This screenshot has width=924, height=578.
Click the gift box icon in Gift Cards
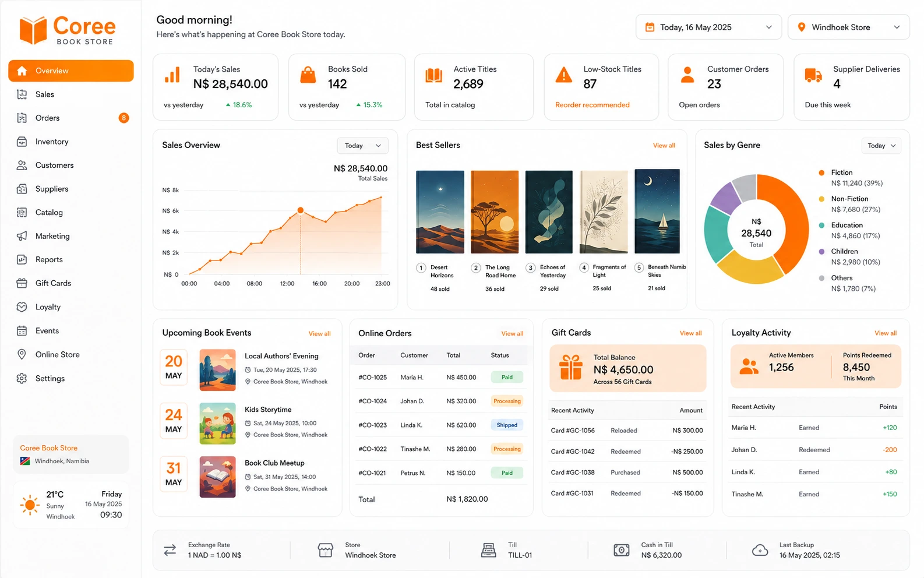[x=571, y=368]
